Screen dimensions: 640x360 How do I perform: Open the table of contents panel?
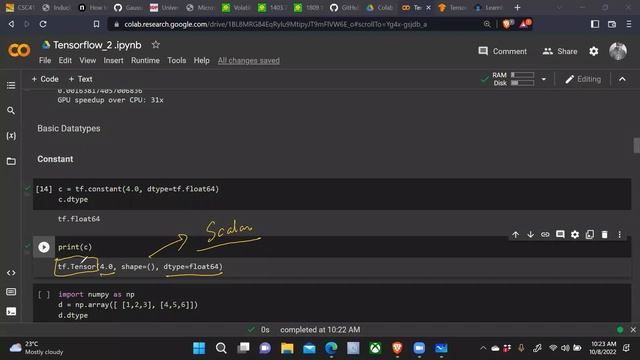click(x=11, y=85)
